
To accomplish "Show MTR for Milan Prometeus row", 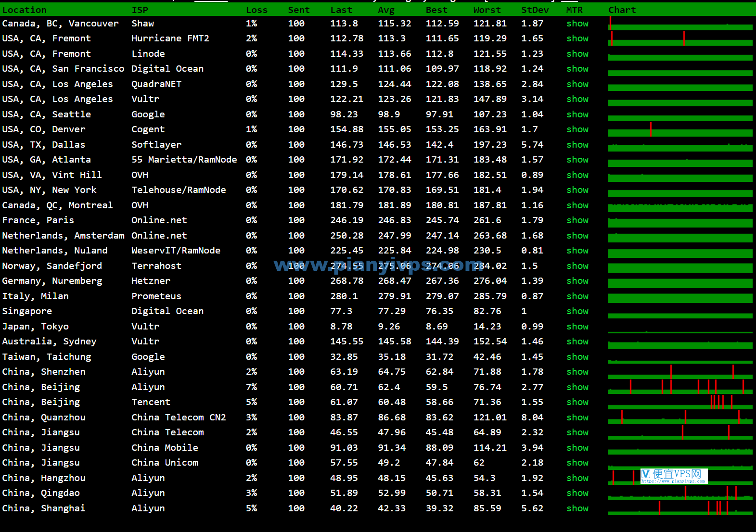I will tap(577, 296).
